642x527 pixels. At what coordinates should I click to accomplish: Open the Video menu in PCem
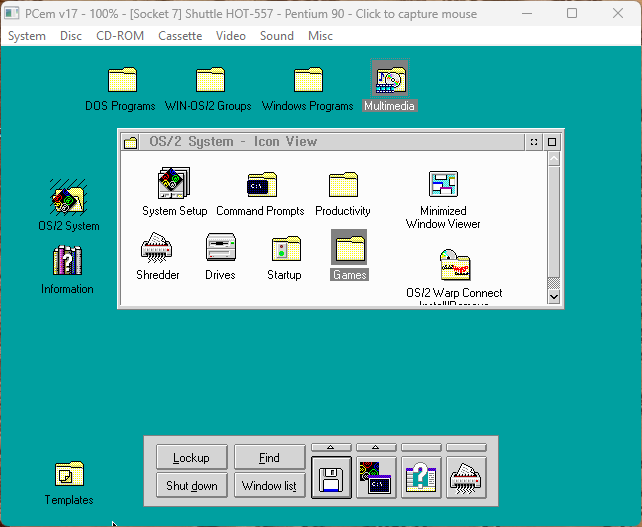231,36
